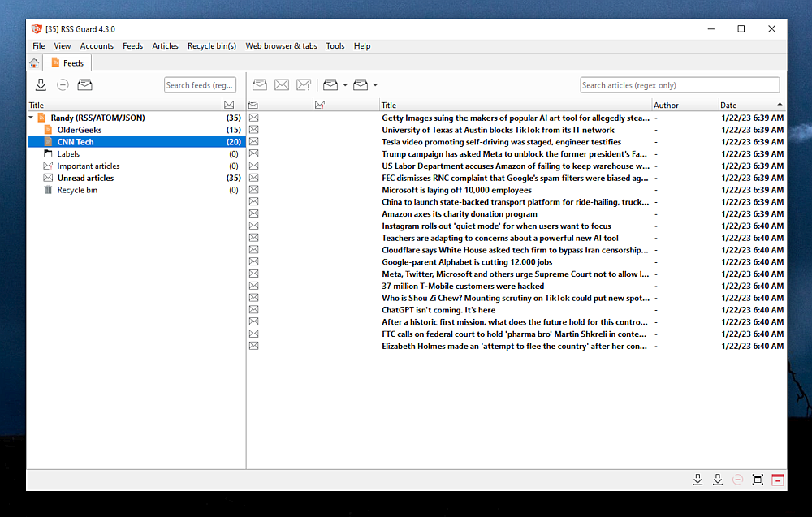Open the Tools menu
Screen dimensions: 812x517
pyautogui.click(x=335, y=46)
